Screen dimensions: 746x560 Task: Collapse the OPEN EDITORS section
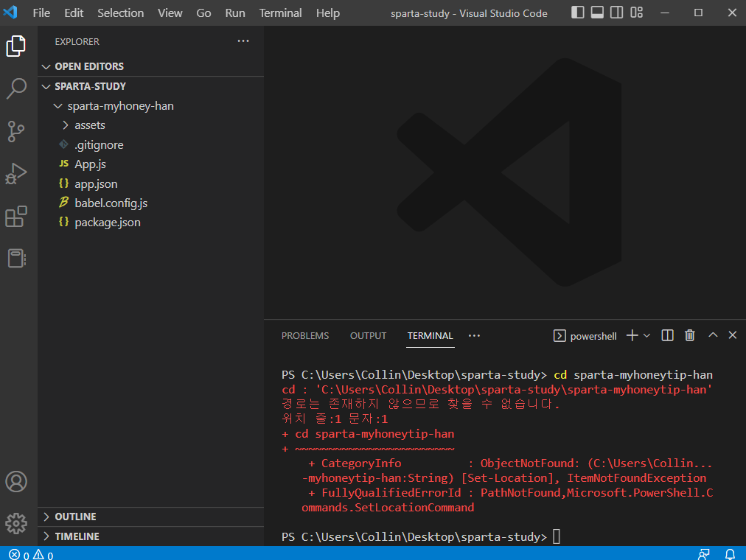pos(151,66)
